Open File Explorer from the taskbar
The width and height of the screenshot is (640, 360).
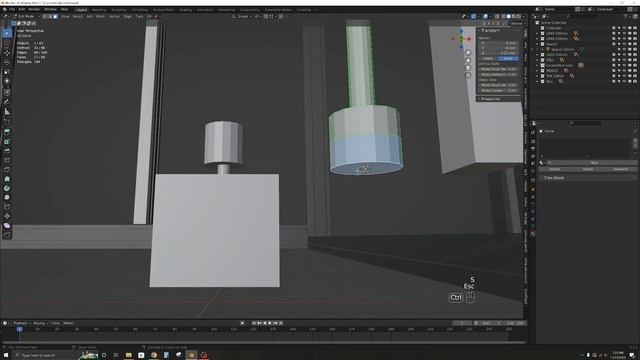[x=129, y=355]
